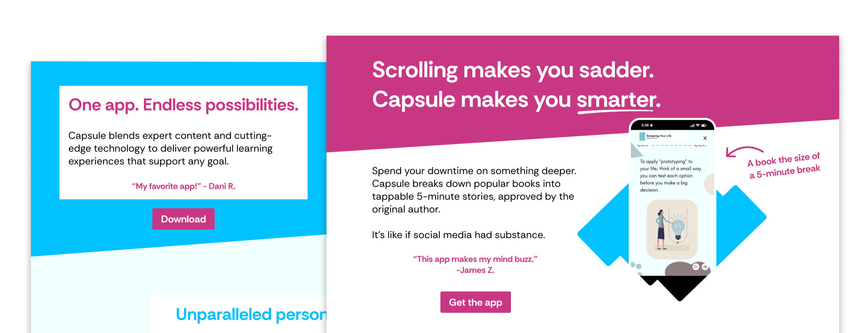Toggle the speaker sound icon
Viewport: 868px width, 333px height.
click(705, 266)
